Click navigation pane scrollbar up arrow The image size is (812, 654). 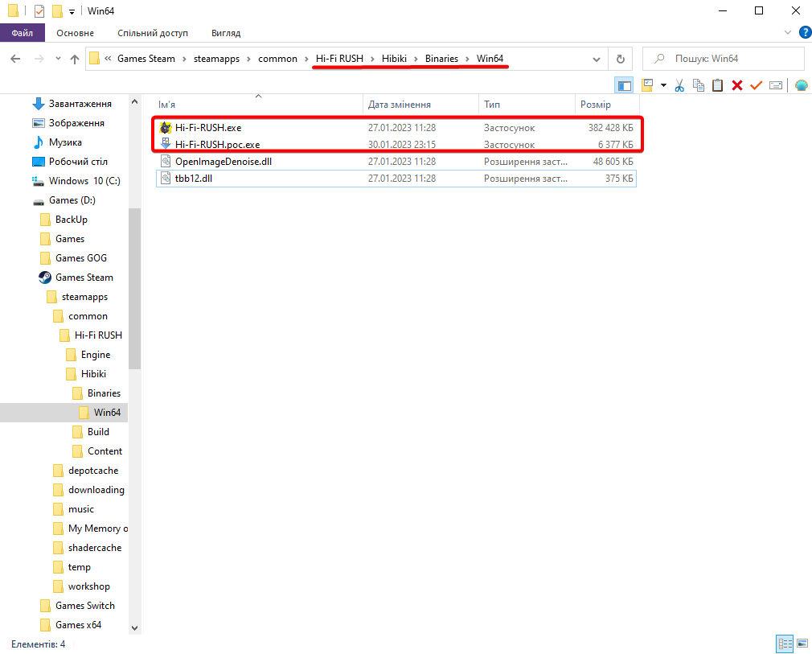(134, 101)
